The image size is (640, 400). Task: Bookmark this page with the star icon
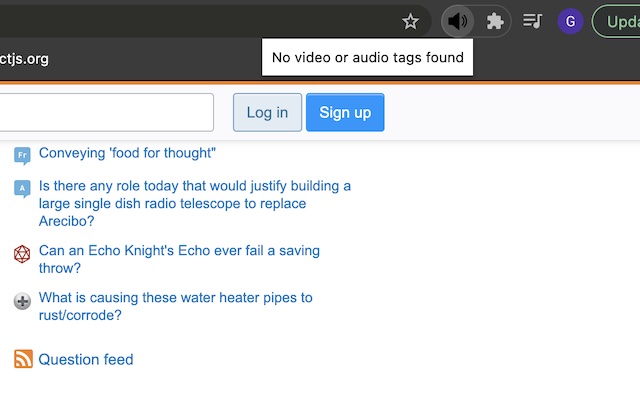pos(410,21)
